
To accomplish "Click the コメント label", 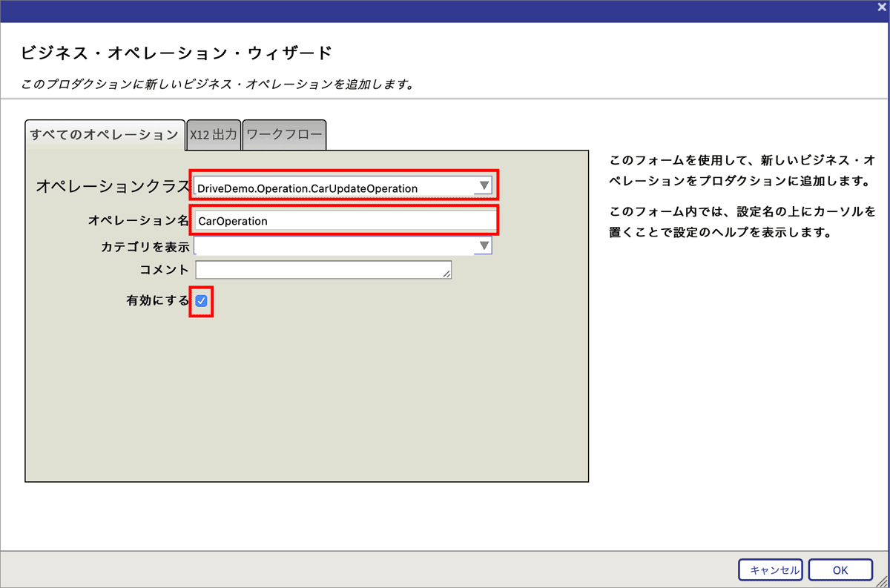I will [164, 270].
